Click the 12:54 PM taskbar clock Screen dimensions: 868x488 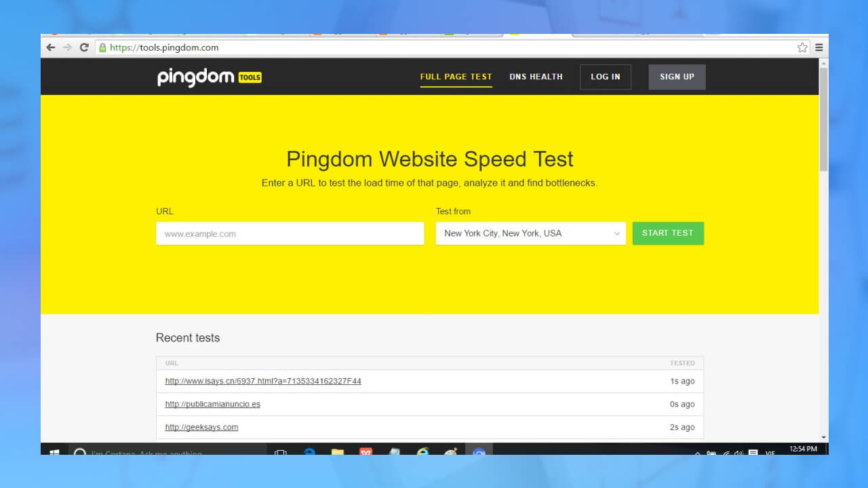[x=804, y=449]
